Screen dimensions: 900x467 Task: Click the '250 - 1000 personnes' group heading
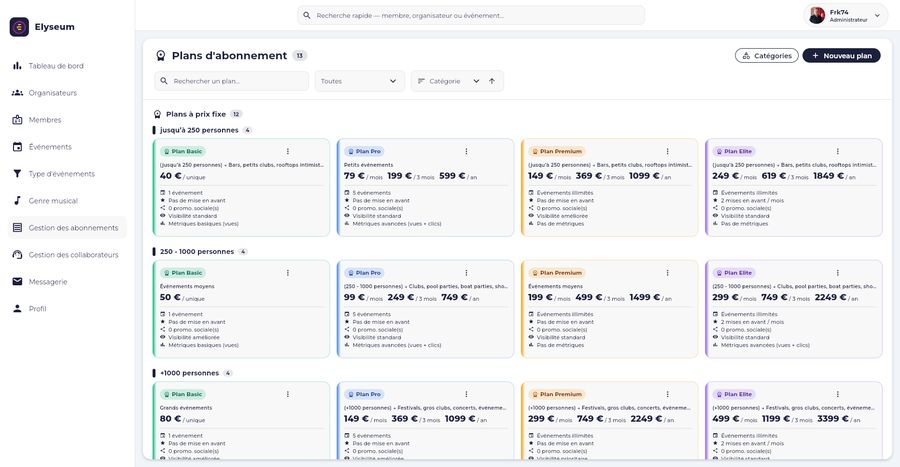[197, 252]
